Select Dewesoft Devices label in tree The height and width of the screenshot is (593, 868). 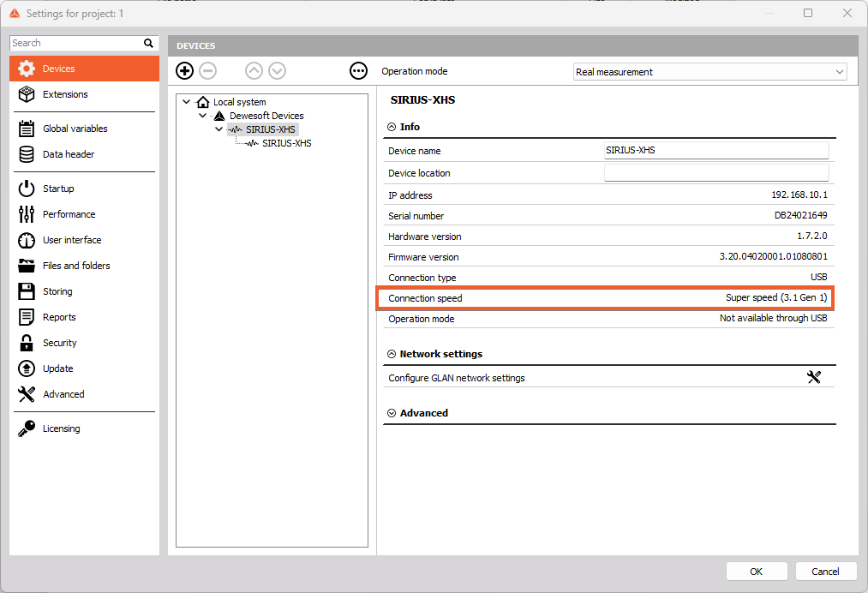click(266, 116)
